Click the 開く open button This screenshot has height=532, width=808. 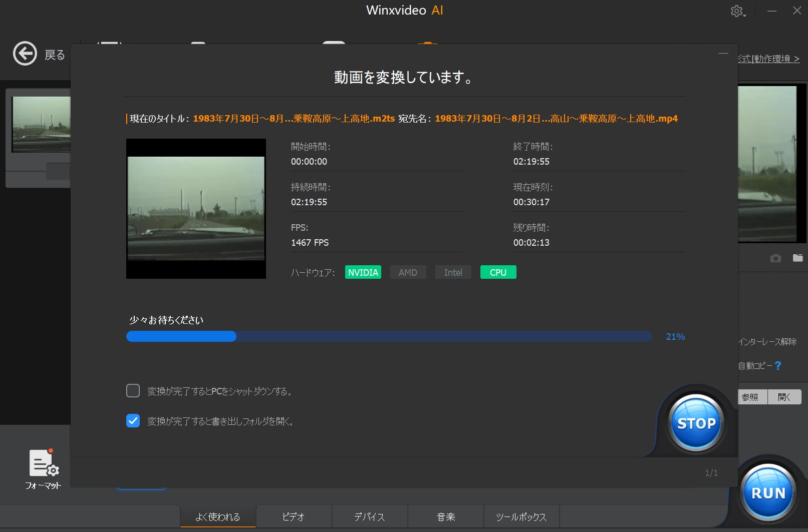[x=784, y=397]
